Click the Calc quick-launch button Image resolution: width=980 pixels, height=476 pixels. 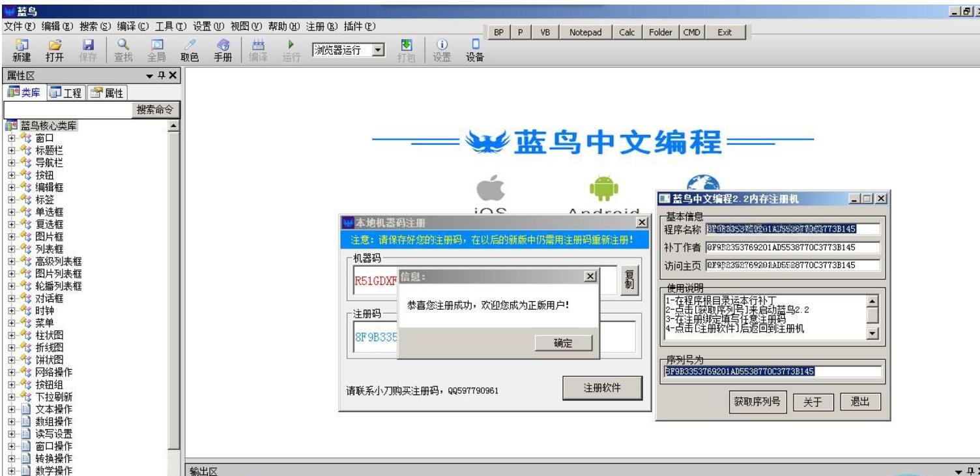pos(626,33)
